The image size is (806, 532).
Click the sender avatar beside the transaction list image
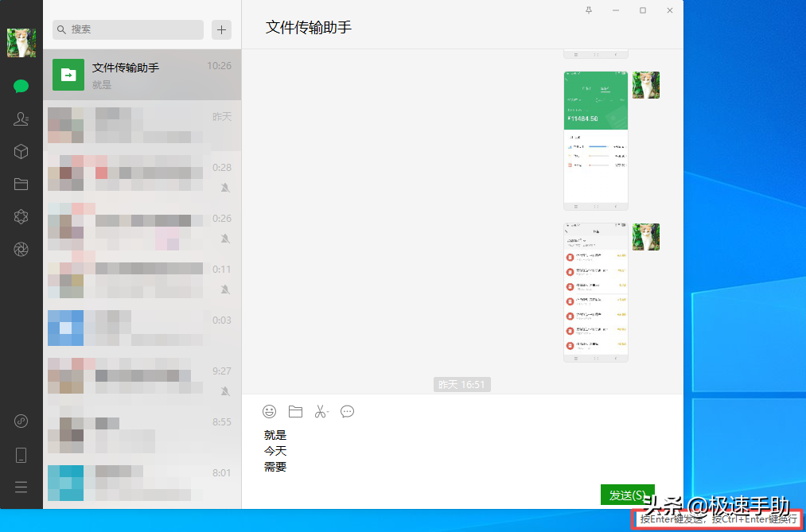click(646, 237)
